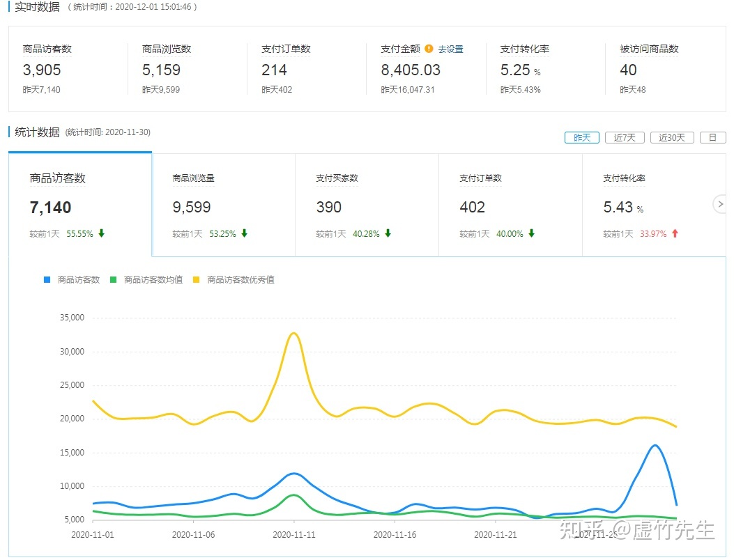
Task: Select the 昨天 time range button
Action: click(x=581, y=138)
